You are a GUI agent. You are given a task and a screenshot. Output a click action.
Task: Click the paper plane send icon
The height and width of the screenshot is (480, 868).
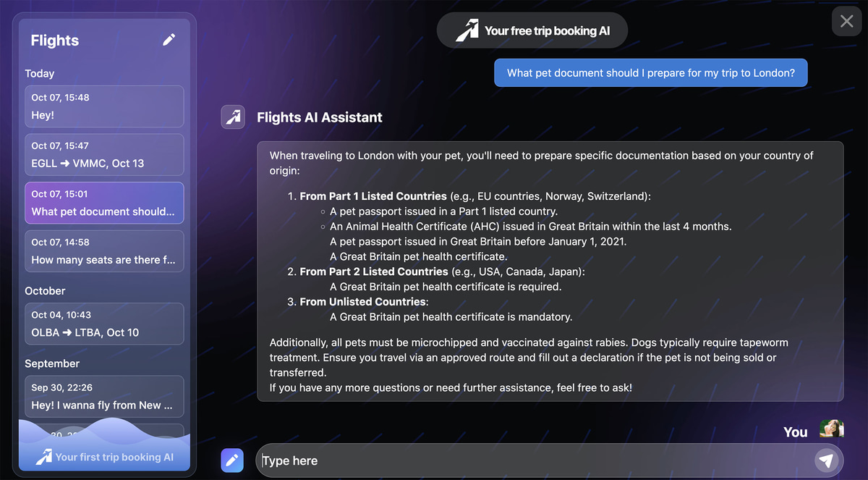pyautogui.click(x=827, y=460)
